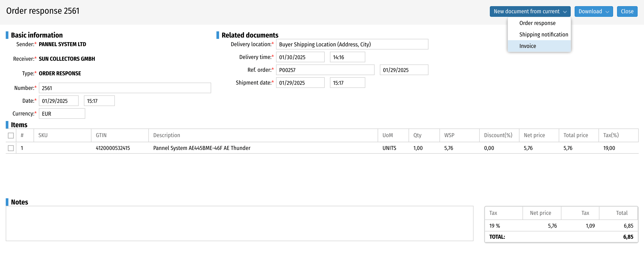Click the UNITS cell in item row
This screenshot has width=644, height=261.
pos(389,148)
